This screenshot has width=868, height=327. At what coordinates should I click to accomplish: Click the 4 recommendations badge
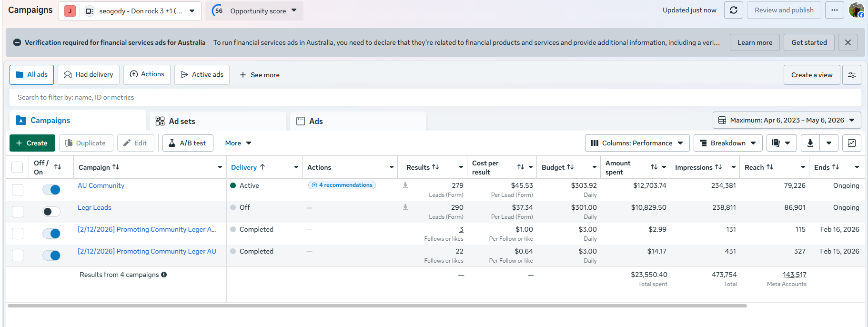click(x=342, y=185)
